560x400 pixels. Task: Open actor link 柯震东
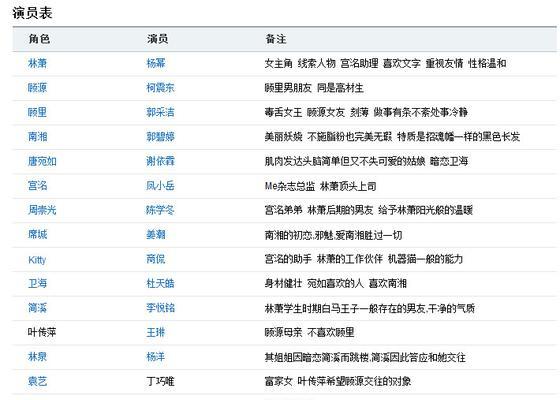click(x=160, y=88)
